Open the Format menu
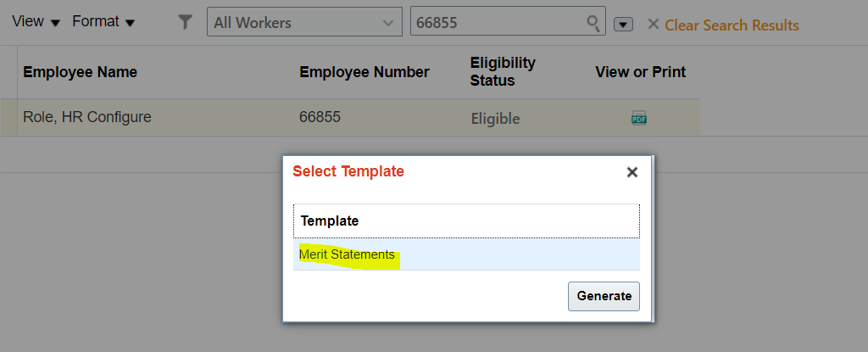The image size is (868, 352). (103, 21)
